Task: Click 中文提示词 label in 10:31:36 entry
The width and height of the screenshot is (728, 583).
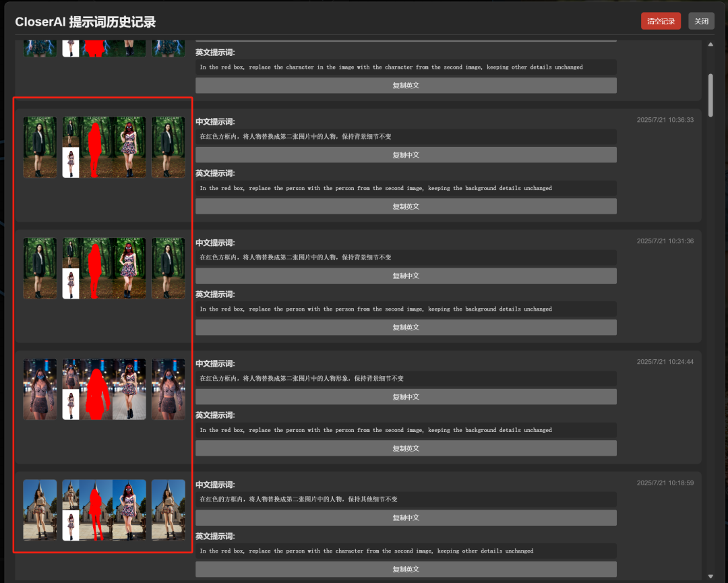Action: click(215, 243)
